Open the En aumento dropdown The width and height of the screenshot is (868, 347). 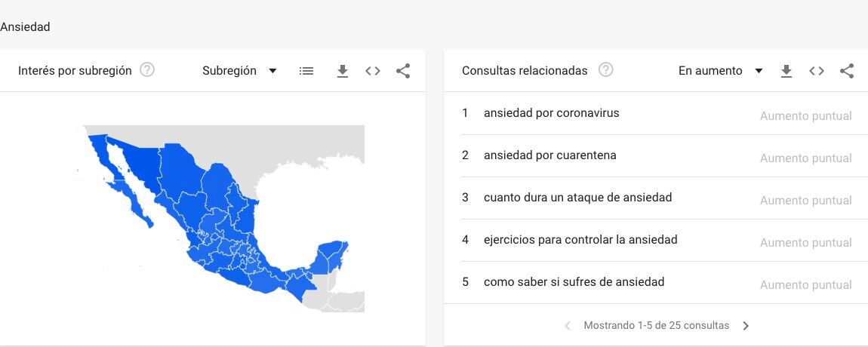pos(720,71)
